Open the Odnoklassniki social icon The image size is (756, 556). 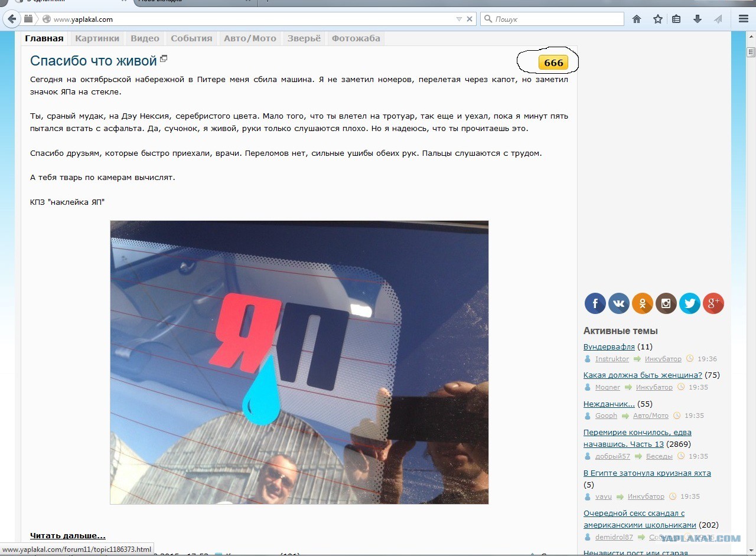pos(643,303)
